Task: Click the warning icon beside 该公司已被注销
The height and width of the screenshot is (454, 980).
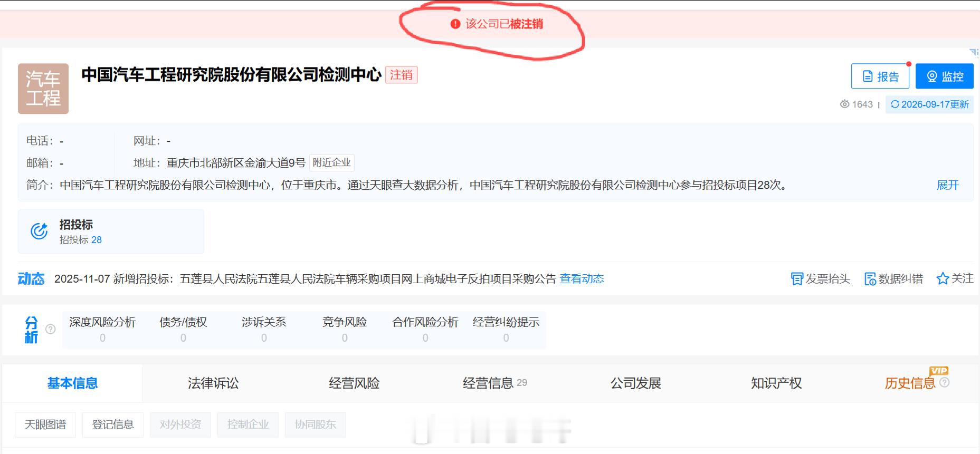Action: (x=455, y=24)
